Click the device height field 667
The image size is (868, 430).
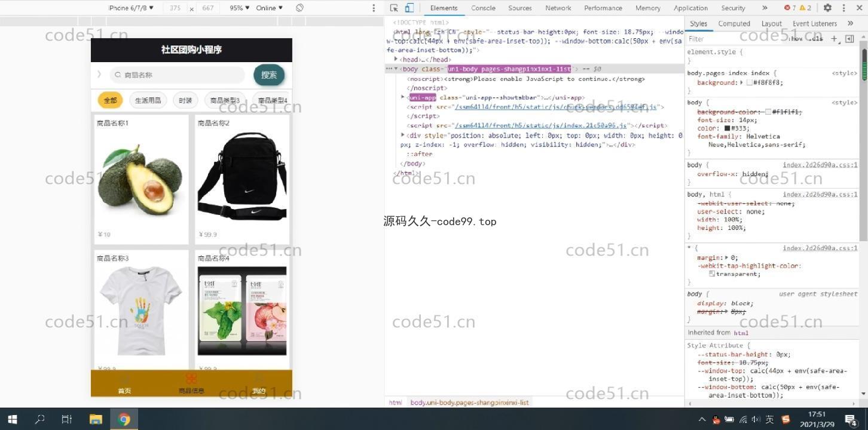click(208, 8)
